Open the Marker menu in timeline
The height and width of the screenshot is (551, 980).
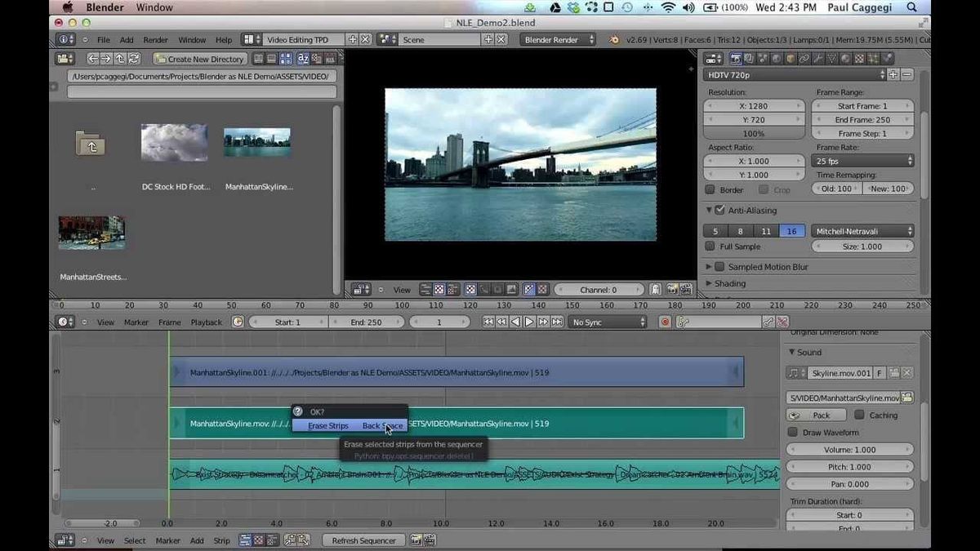[136, 322]
